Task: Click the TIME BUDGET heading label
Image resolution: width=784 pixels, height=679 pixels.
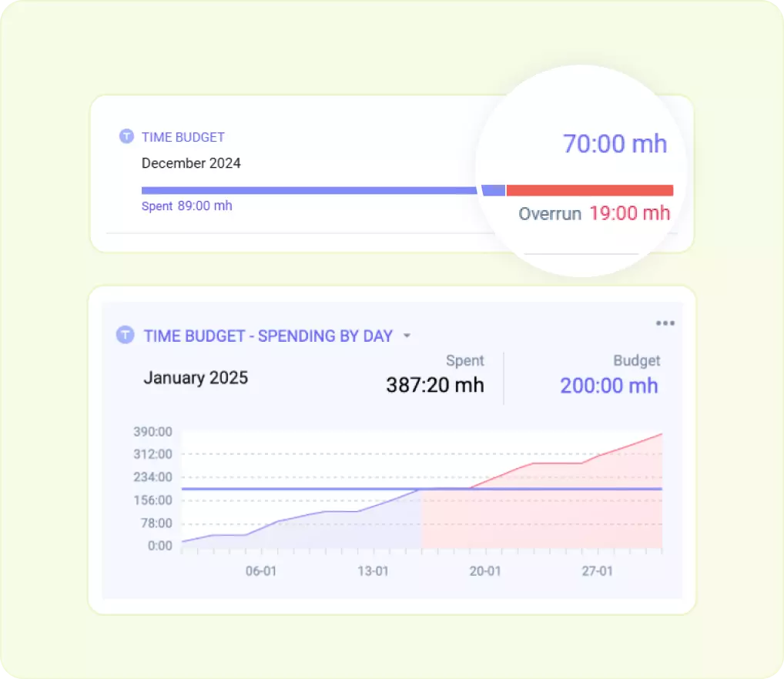Action: 183,137
